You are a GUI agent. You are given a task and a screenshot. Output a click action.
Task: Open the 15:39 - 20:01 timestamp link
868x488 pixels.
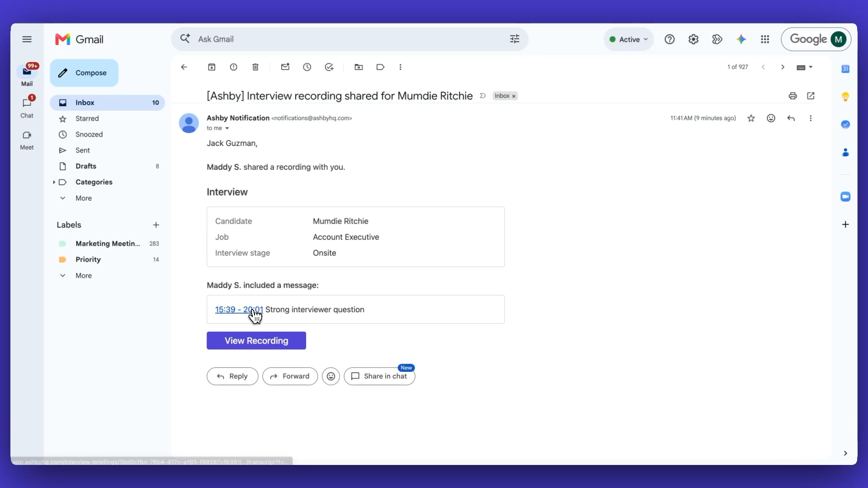pos(239,310)
